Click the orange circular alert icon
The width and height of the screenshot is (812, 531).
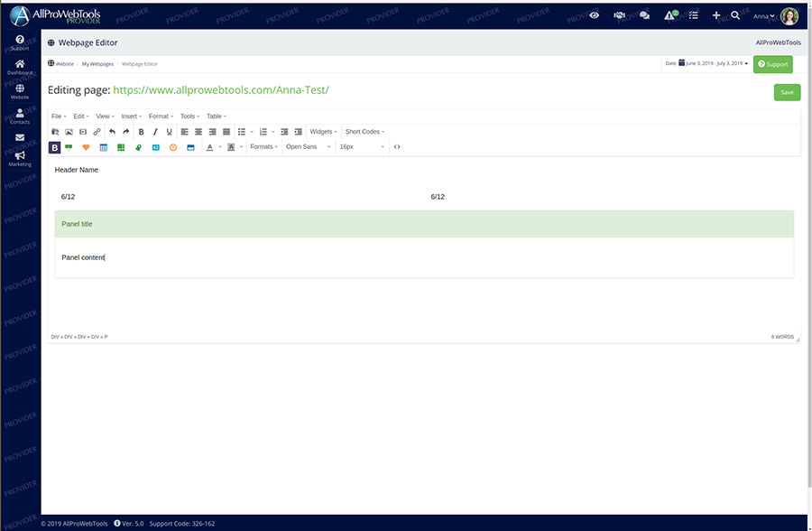(173, 147)
